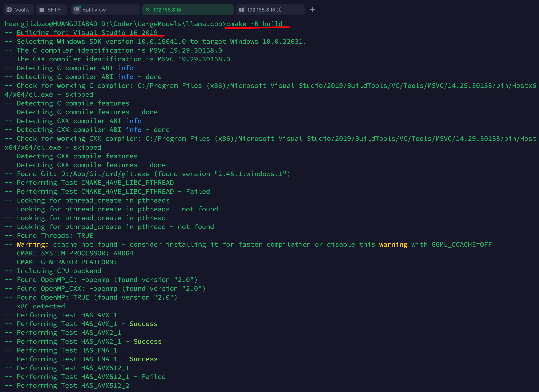539x392 pixels.
Task: Open the Vaults tab
Action: pyautogui.click(x=19, y=10)
